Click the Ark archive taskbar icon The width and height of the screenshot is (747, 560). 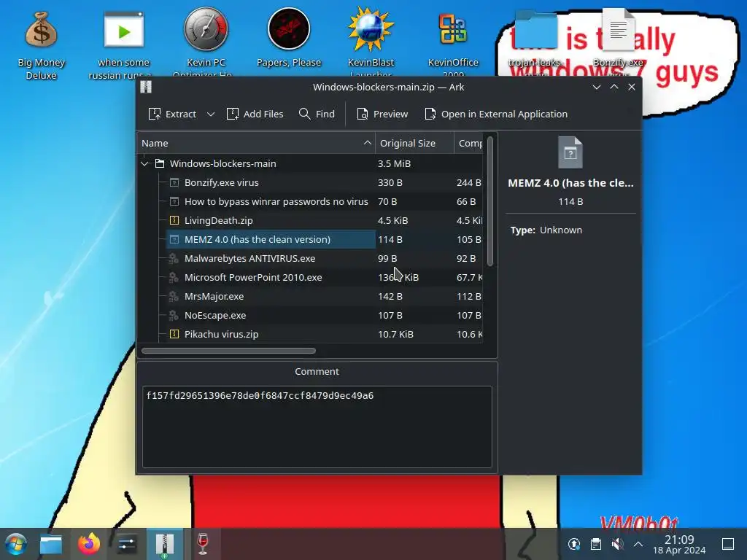164,544
